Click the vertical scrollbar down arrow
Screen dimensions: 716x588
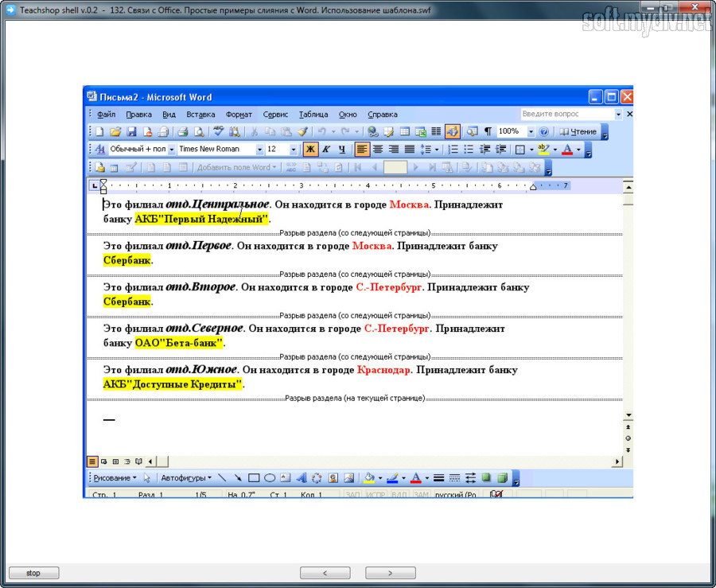[628, 415]
